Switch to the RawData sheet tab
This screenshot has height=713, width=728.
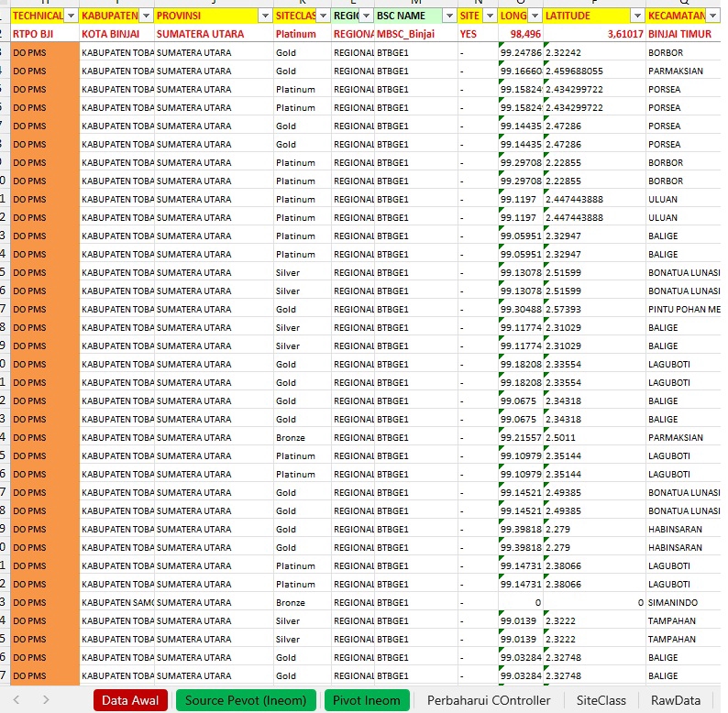pos(676,700)
